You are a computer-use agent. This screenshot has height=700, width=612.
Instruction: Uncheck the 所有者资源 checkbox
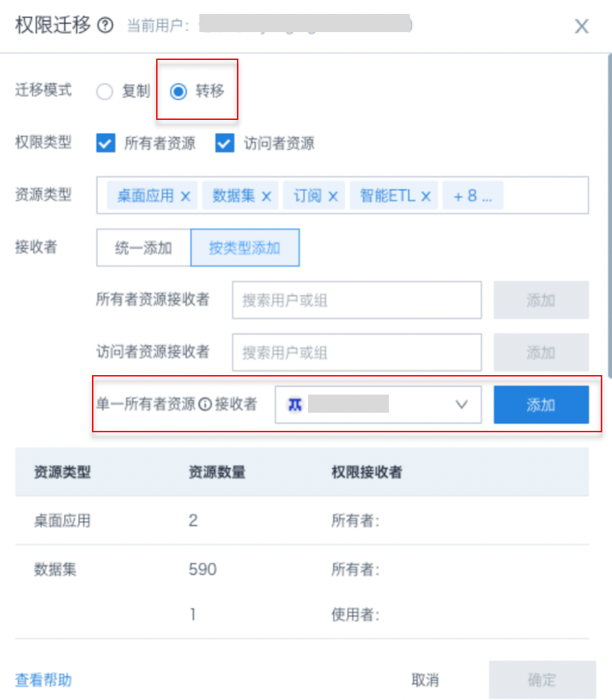105,144
